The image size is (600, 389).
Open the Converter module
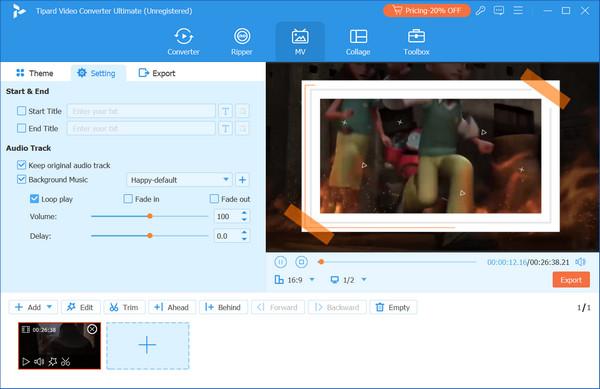click(183, 42)
